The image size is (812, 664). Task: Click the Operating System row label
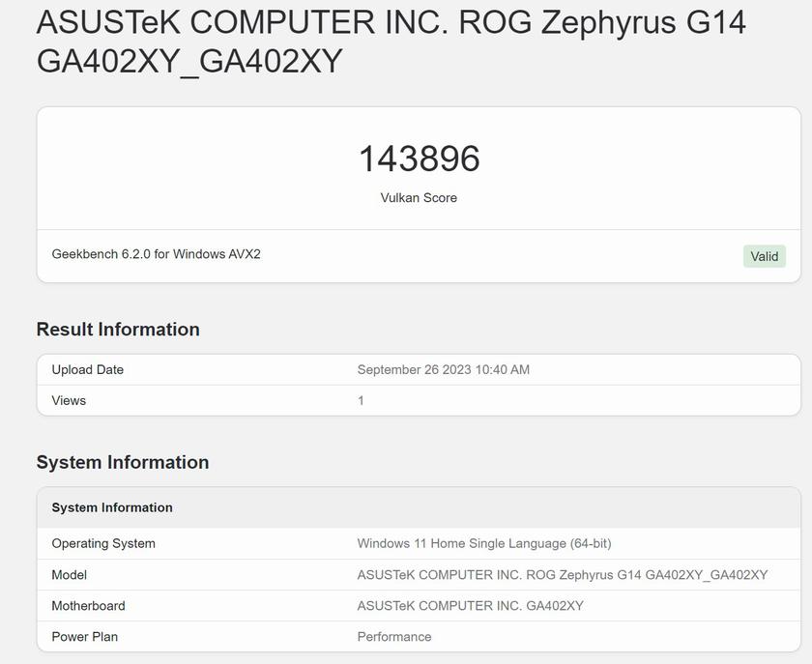[103, 543]
